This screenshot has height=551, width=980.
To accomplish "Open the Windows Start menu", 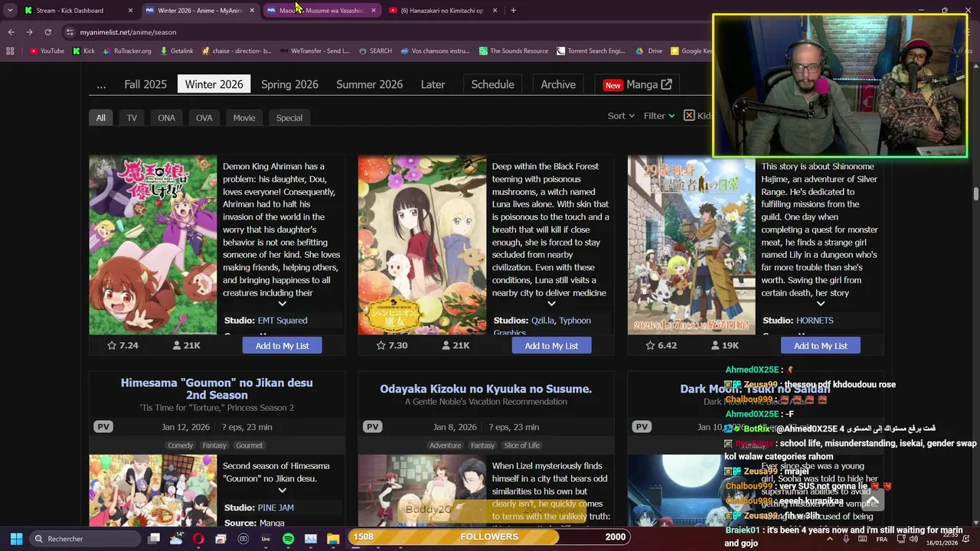I will click(16, 539).
